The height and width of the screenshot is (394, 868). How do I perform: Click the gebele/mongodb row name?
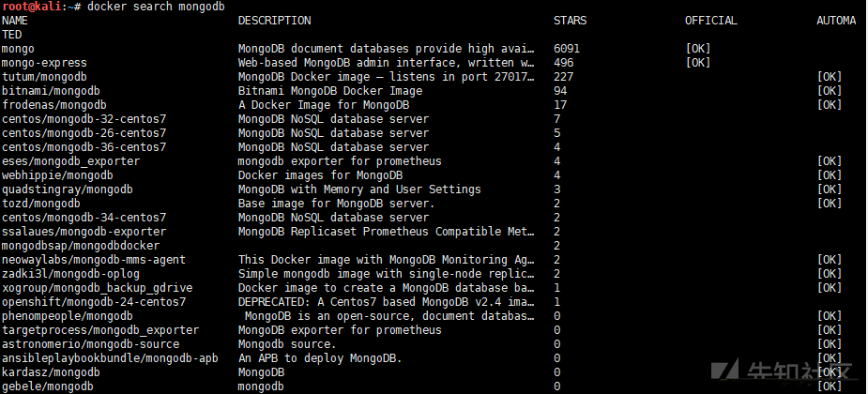(x=48, y=386)
